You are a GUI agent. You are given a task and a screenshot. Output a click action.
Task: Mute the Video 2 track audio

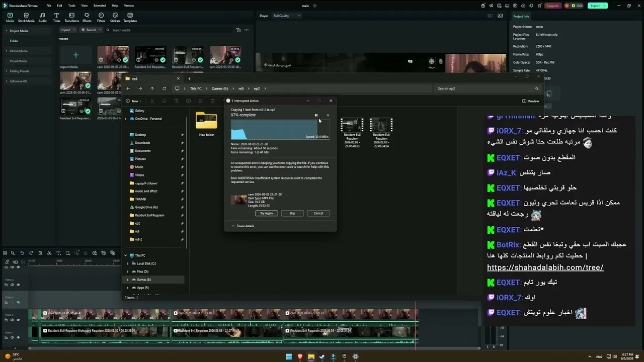pos(13,320)
